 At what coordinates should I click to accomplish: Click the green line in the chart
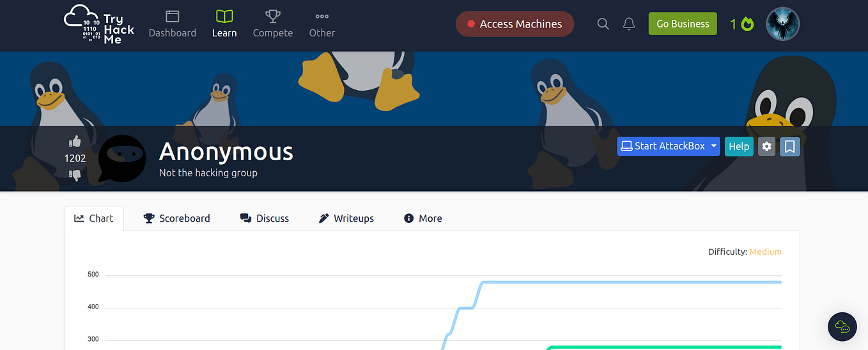(665, 347)
